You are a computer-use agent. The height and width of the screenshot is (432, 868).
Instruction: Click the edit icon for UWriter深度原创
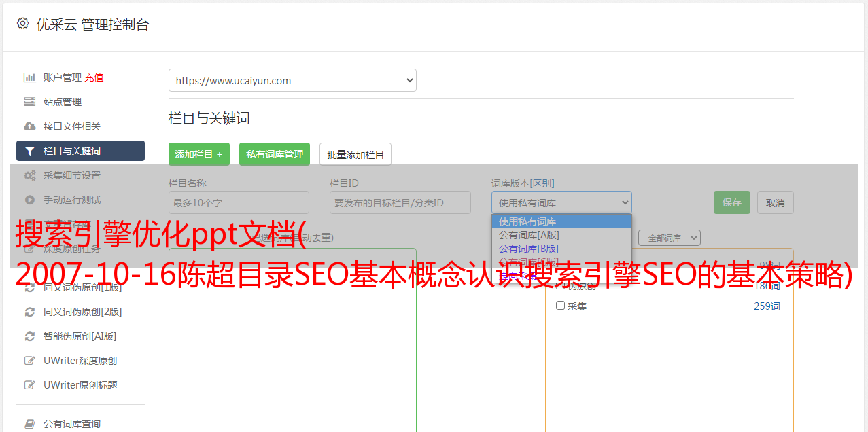pyautogui.click(x=30, y=361)
